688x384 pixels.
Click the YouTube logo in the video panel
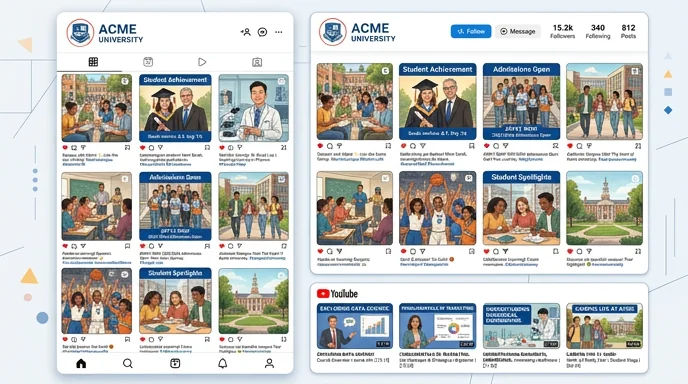point(337,294)
